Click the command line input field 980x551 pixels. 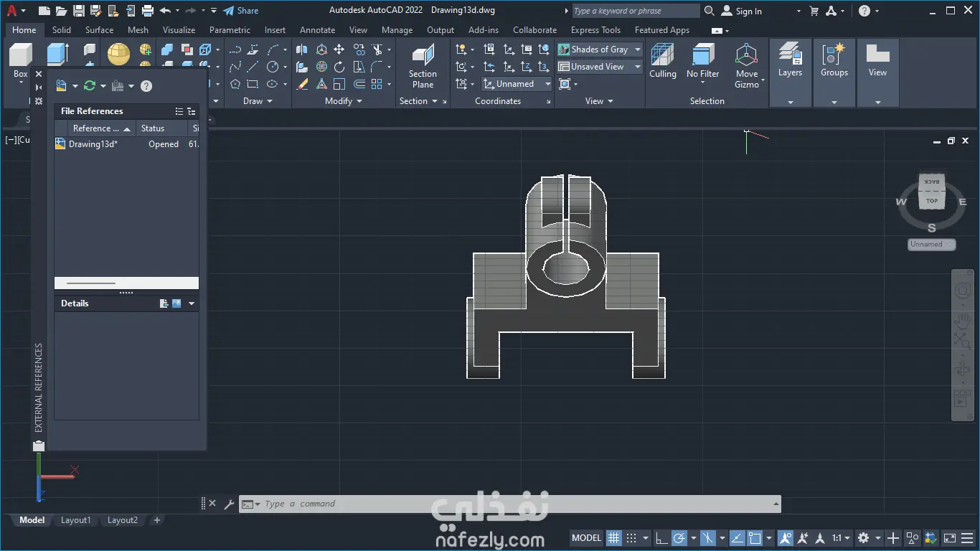[502, 504]
